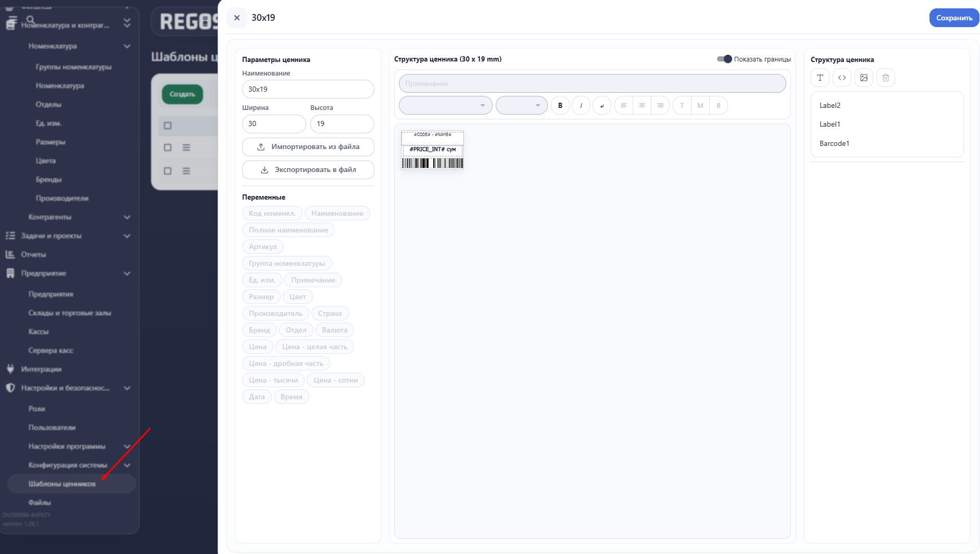Insert the Наименование variable chip
This screenshot has width=980, height=554.
337,213
